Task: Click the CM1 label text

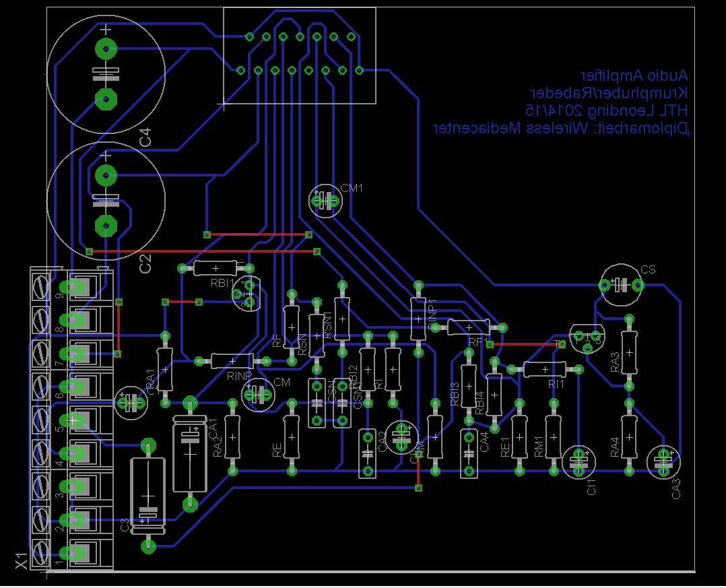Action: click(x=352, y=189)
